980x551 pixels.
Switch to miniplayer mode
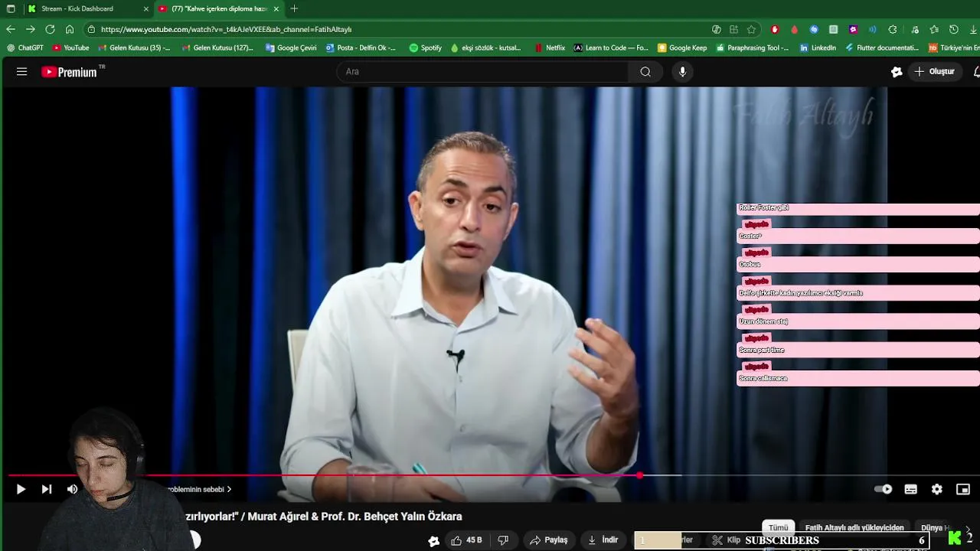[x=963, y=490]
